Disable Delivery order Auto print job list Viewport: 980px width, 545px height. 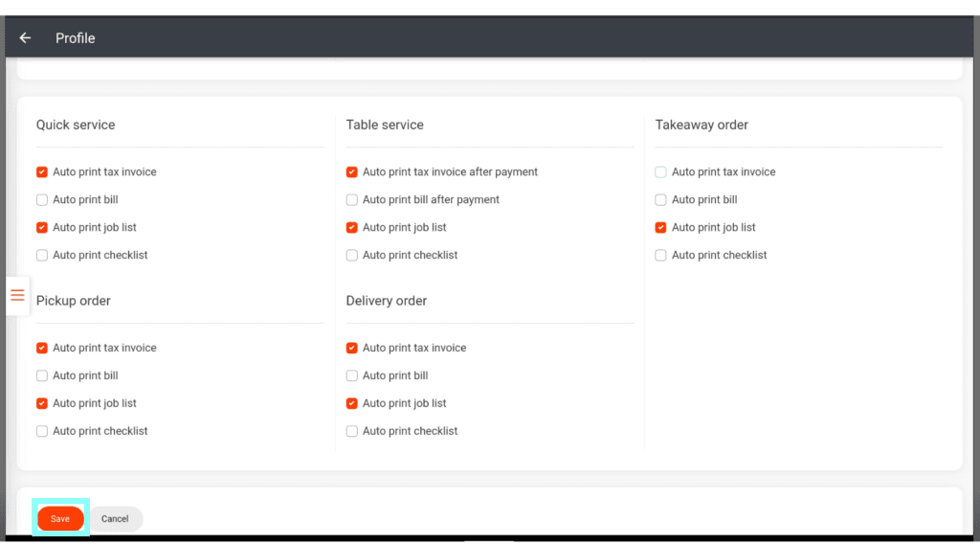click(x=352, y=404)
